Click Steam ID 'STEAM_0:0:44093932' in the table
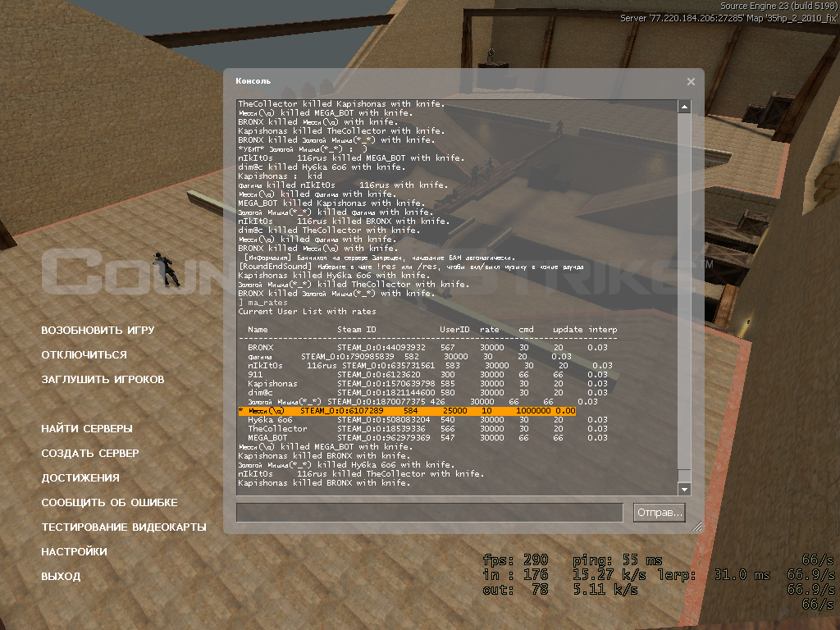 click(381, 347)
